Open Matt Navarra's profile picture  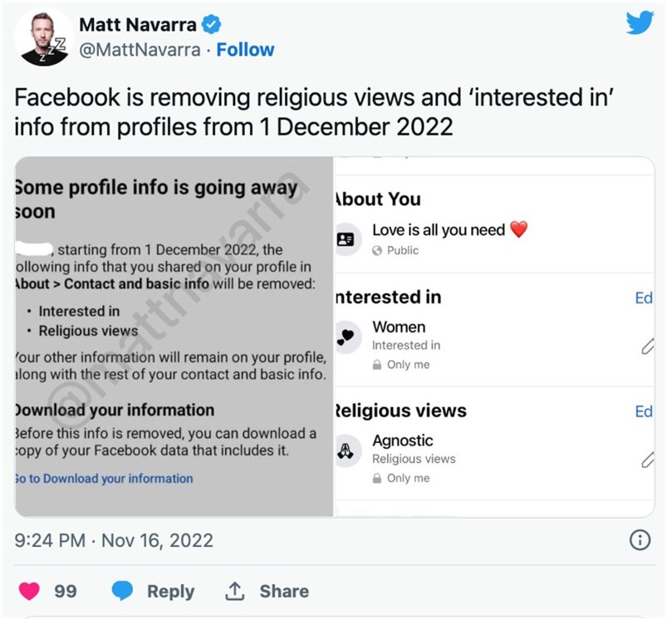43,37
